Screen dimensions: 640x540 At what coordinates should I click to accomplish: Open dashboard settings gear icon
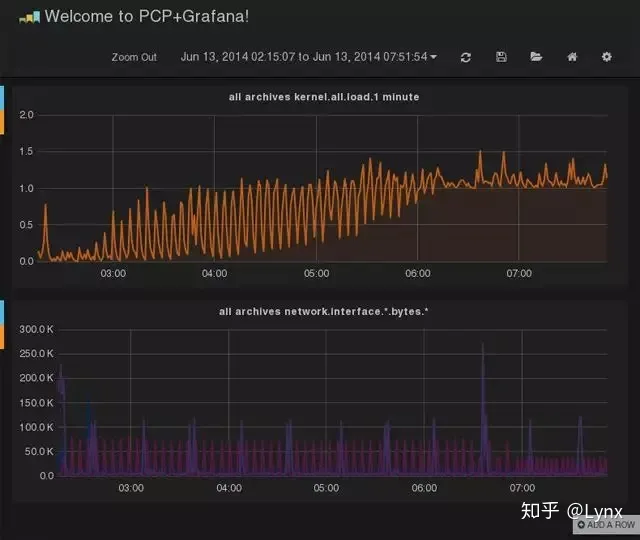tap(607, 57)
